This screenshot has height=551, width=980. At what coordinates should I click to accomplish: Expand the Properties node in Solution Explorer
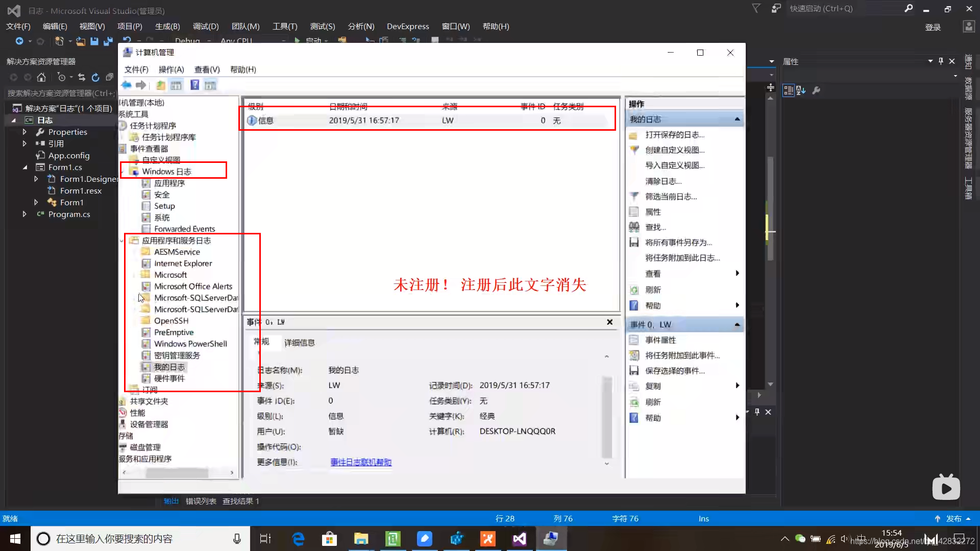[24, 132]
